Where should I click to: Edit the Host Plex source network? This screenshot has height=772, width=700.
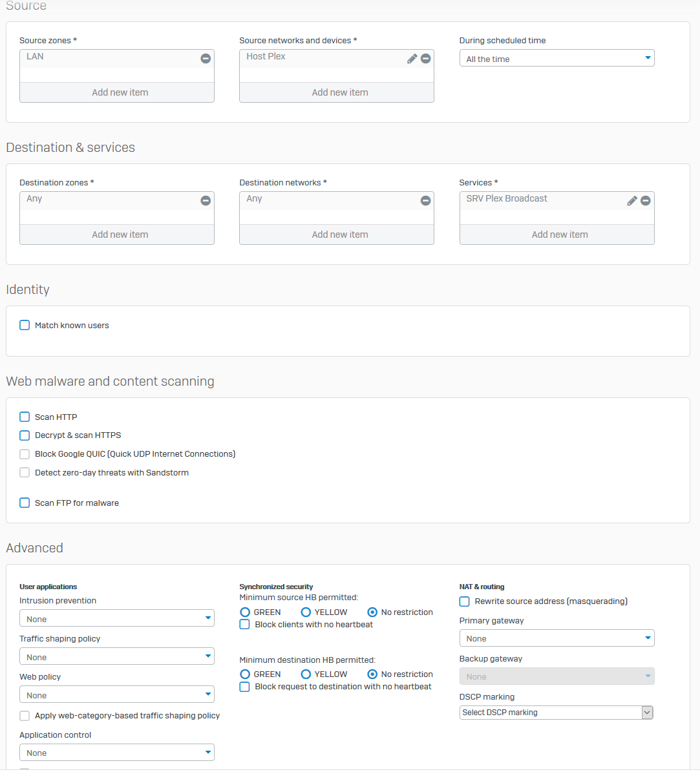pyautogui.click(x=412, y=58)
